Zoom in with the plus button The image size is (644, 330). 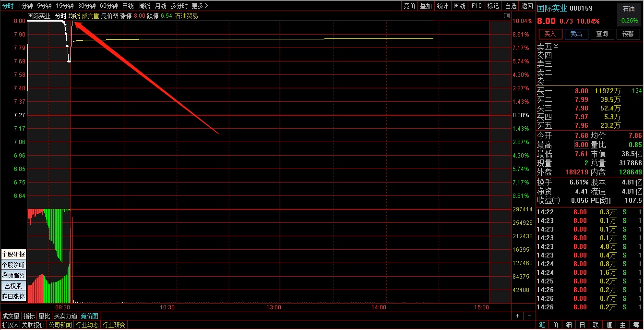pyautogui.click(x=517, y=316)
